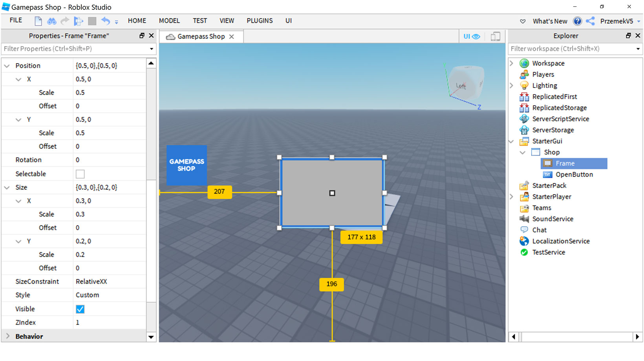The height and width of the screenshot is (361, 644).
Task: Expand the Behavior section
Action: (x=7, y=336)
